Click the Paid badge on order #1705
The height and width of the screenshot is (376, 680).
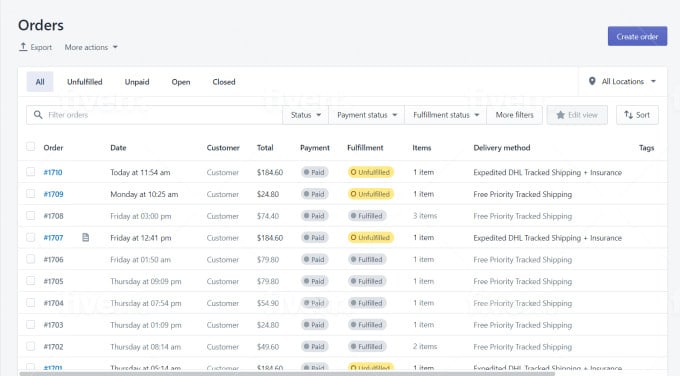pos(314,281)
